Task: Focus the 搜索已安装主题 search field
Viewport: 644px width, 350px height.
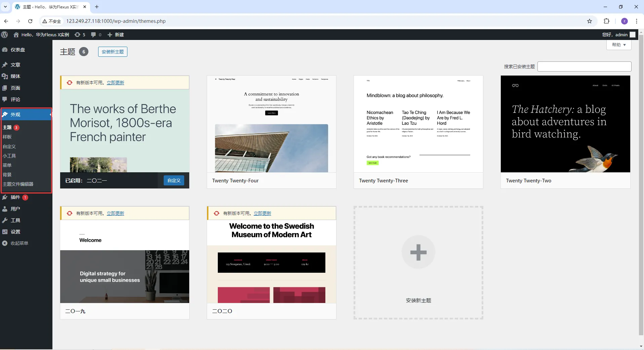Action: pyautogui.click(x=584, y=67)
